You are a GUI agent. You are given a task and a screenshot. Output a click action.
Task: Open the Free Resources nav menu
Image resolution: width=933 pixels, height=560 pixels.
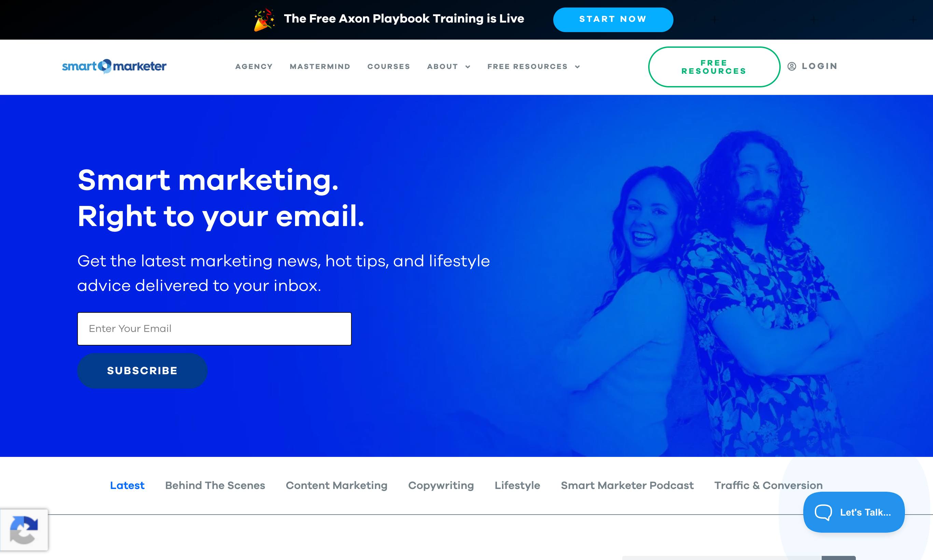click(528, 67)
